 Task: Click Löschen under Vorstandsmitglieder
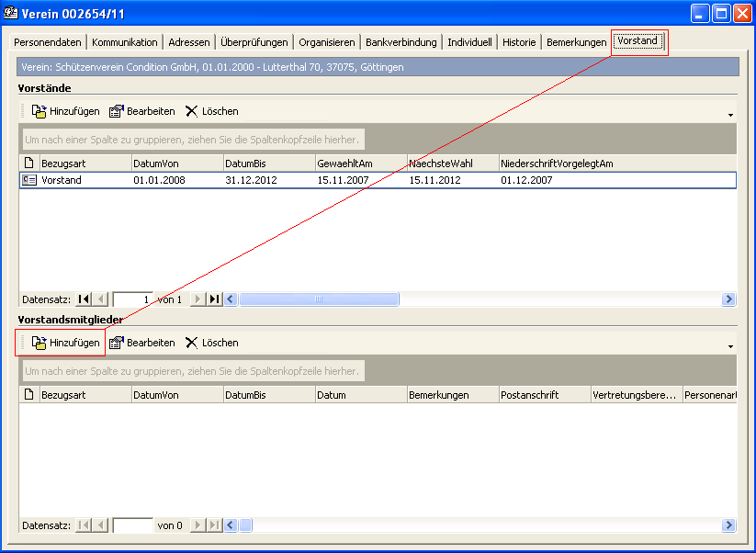[x=211, y=343]
